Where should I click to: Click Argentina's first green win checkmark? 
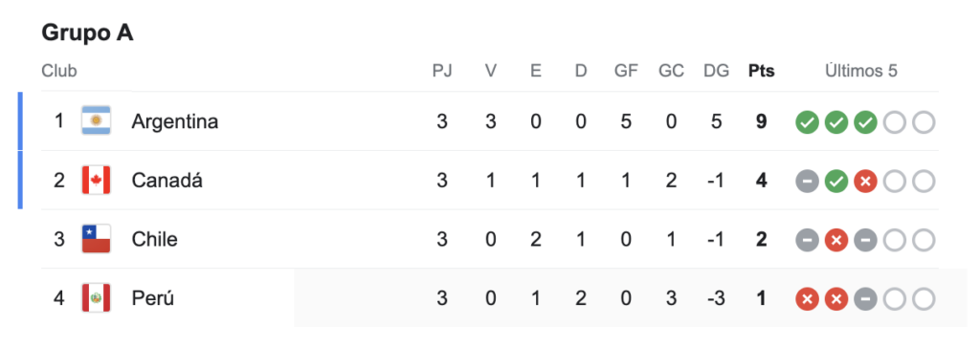coord(807,123)
